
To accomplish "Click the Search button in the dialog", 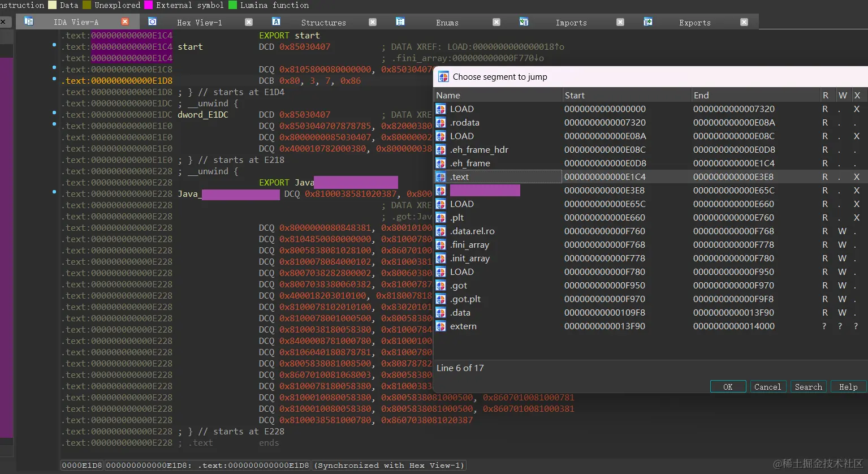I will point(808,387).
